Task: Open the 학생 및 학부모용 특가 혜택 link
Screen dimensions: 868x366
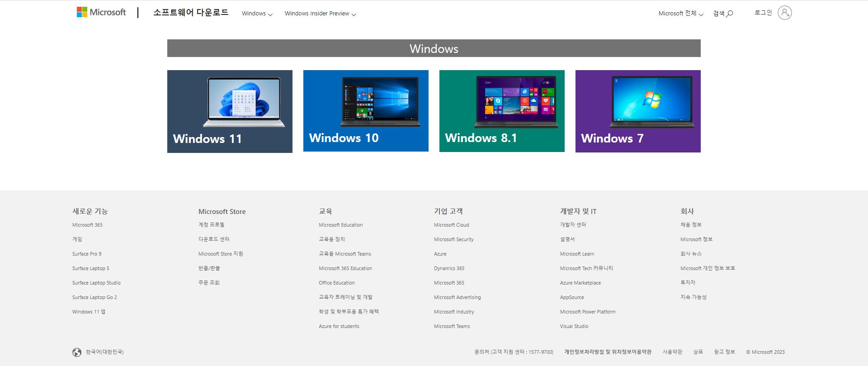Action: pyautogui.click(x=349, y=312)
